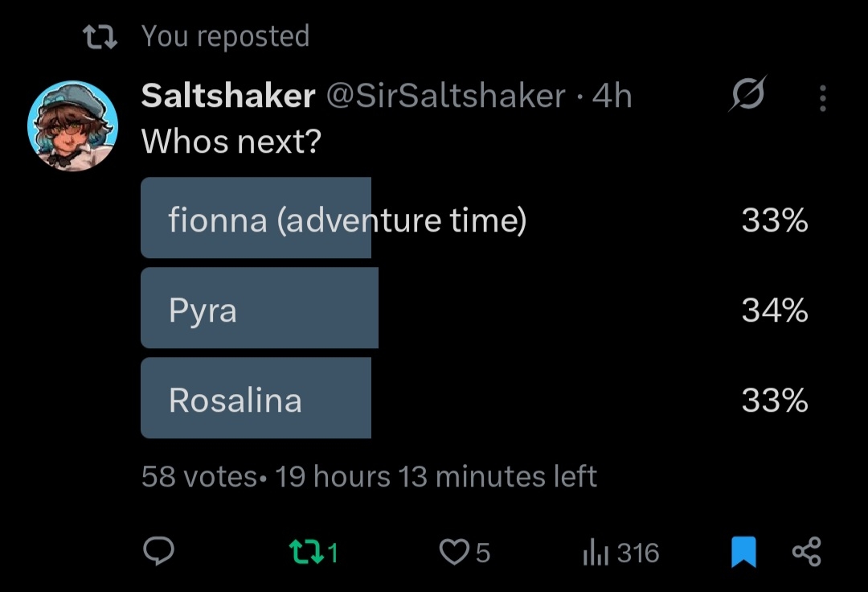Click the gray repost icon above the post
The image size is (868, 592).
(x=100, y=36)
